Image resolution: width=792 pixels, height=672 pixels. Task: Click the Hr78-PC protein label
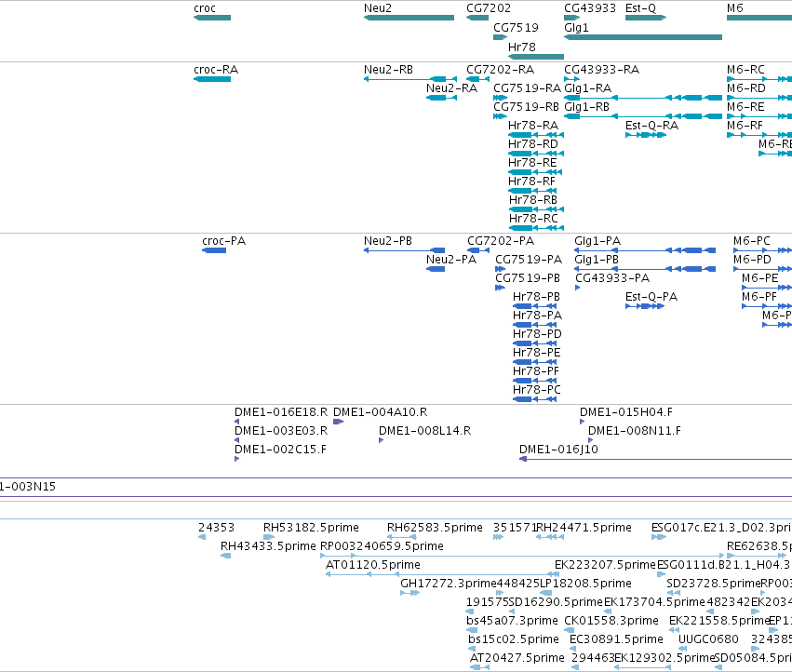[x=536, y=390]
